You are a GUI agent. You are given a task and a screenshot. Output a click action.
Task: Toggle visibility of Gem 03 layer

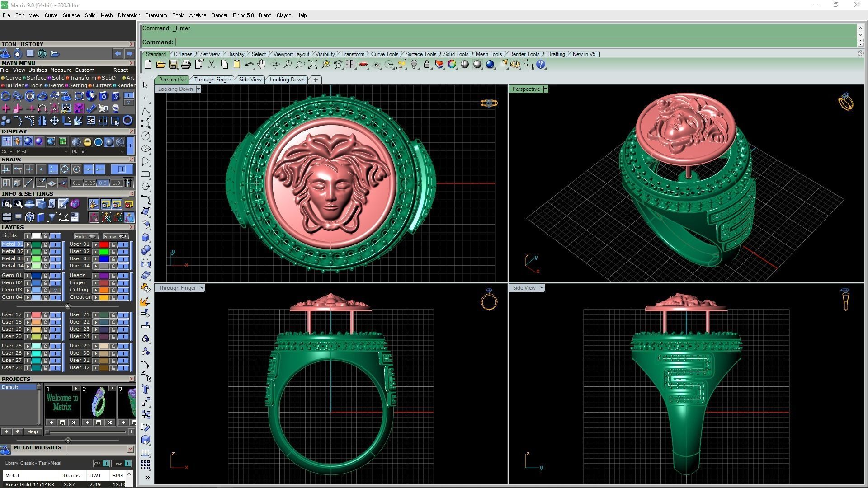click(55, 290)
